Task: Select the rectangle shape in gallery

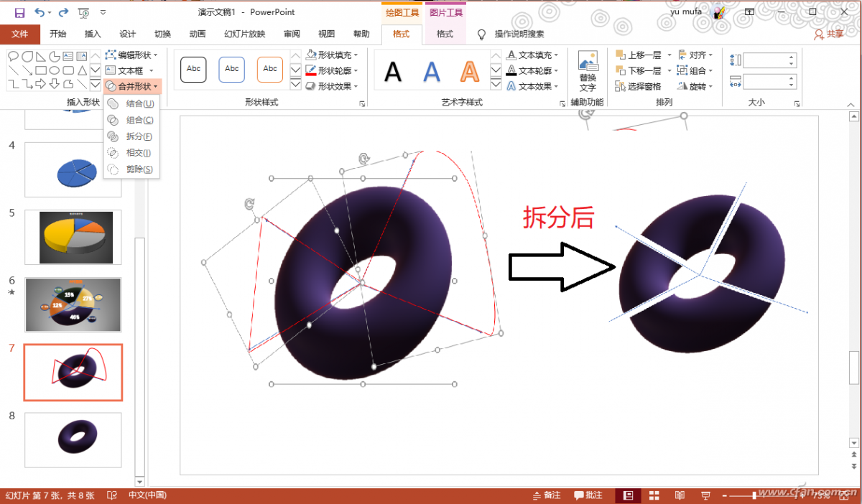Action: [41, 70]
